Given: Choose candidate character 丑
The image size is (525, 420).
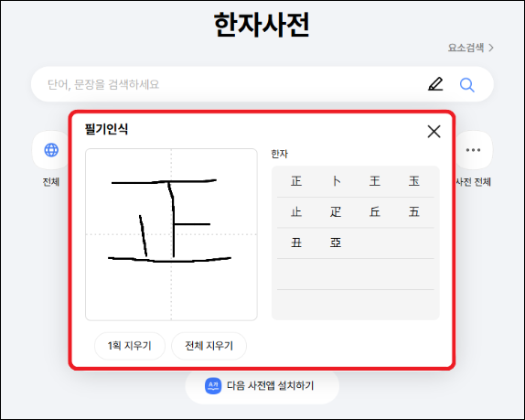Looking at the screenshot, I should click(x=296, y=242).
